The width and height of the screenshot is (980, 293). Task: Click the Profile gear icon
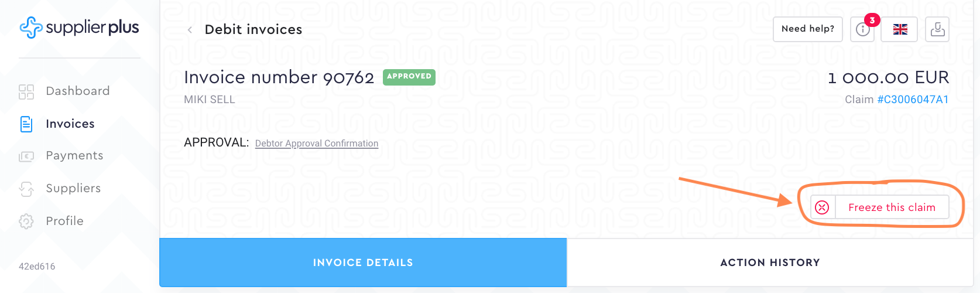coord(26,222)
